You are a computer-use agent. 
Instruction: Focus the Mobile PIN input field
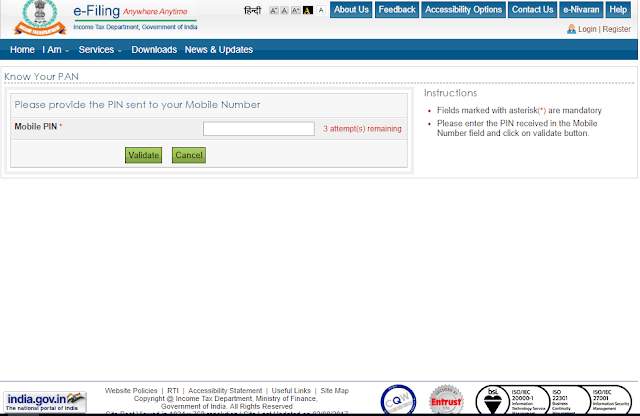(x=259, y=129)
